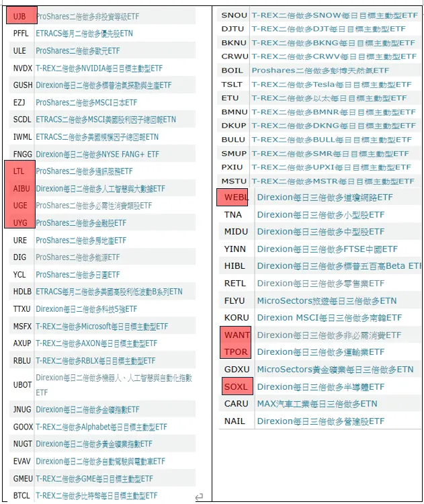Click the HDLB ticker cell

click(22, 292)
